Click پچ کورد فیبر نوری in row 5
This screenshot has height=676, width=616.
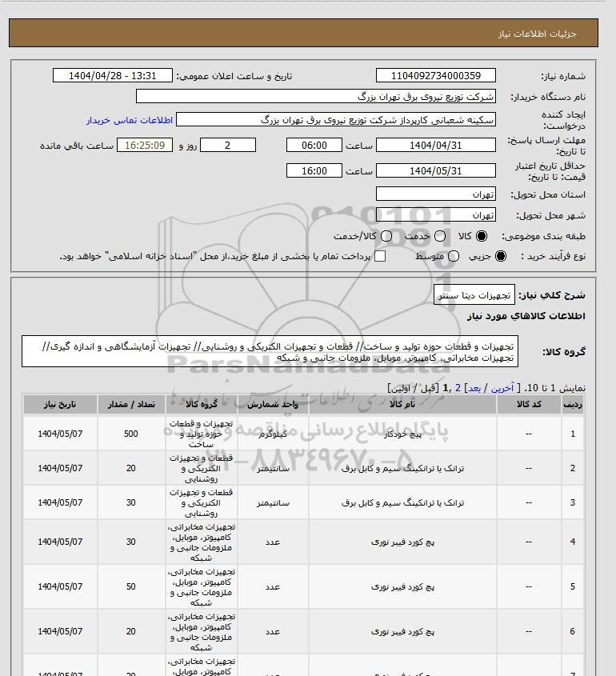(402, 586)
